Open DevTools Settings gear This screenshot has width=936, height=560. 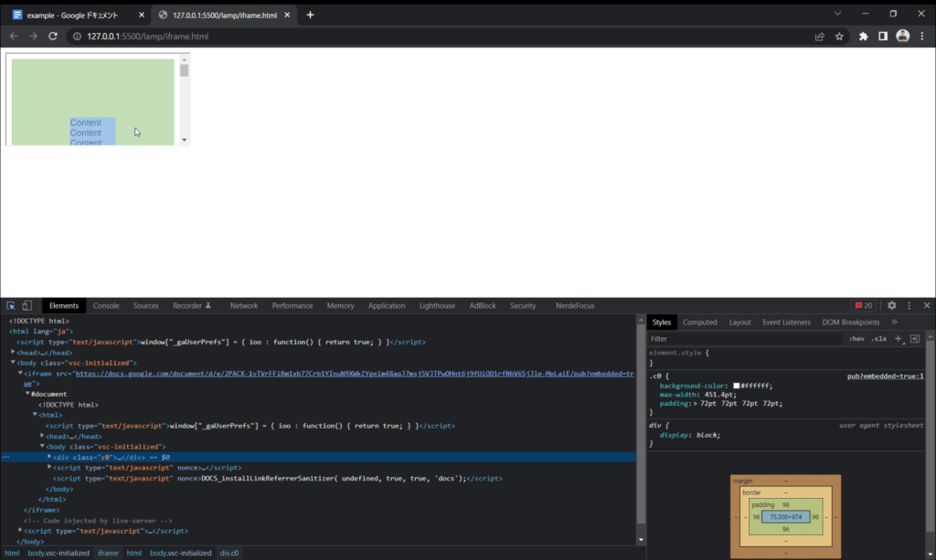[x=892, y=305]
